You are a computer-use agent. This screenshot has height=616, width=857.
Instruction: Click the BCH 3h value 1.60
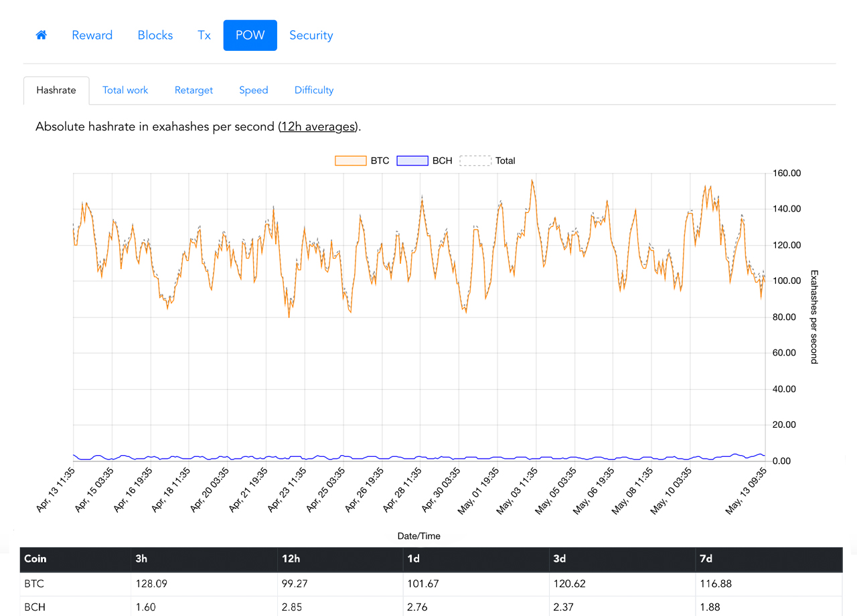tap(145, 608)
